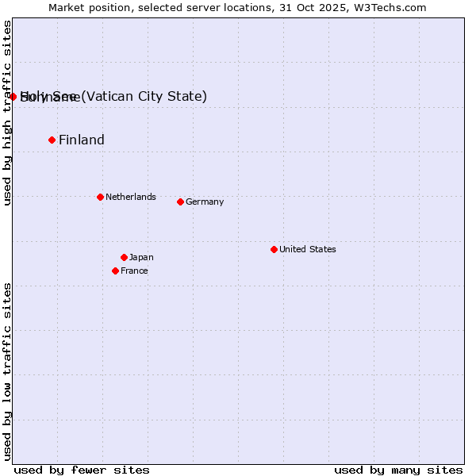Click the France data point marker
This screenshot has height=476, width=476.
click(x=116, y=271)
